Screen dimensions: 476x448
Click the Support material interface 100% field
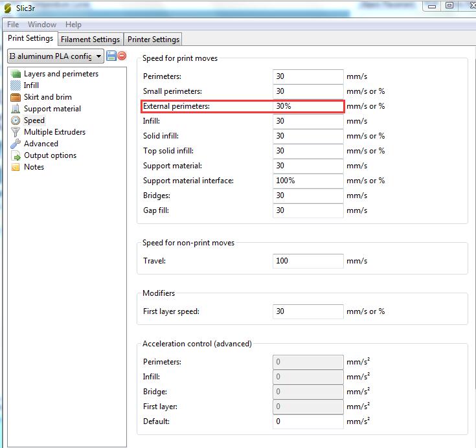[x=308, y=181]
